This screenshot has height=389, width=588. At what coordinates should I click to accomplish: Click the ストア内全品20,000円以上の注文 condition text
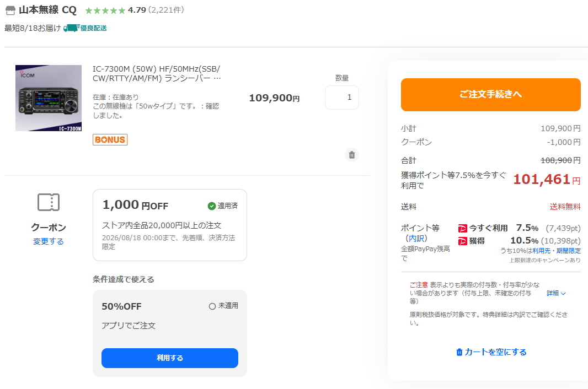(162, 225)
